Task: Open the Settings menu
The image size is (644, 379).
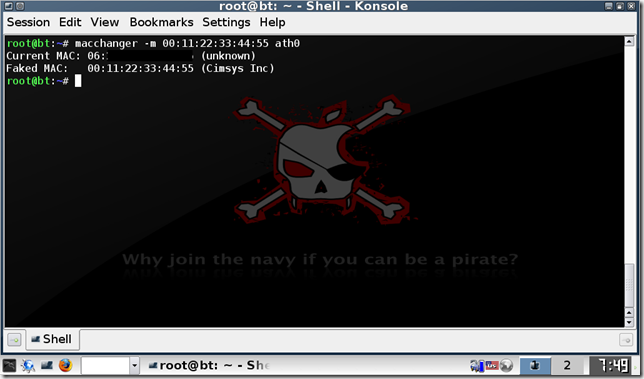Action: 226,22
